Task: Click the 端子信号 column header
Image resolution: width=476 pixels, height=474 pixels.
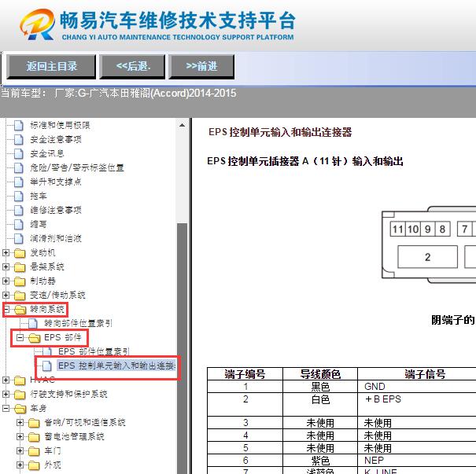Action: 424,374
